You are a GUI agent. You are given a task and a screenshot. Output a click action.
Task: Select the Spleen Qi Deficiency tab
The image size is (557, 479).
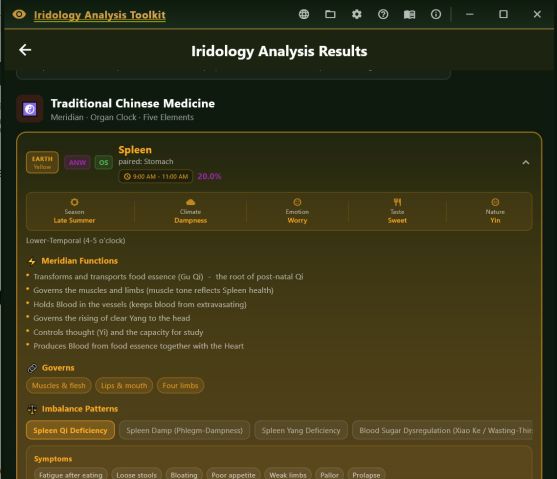pyautogui.click(x=70, y=430)
